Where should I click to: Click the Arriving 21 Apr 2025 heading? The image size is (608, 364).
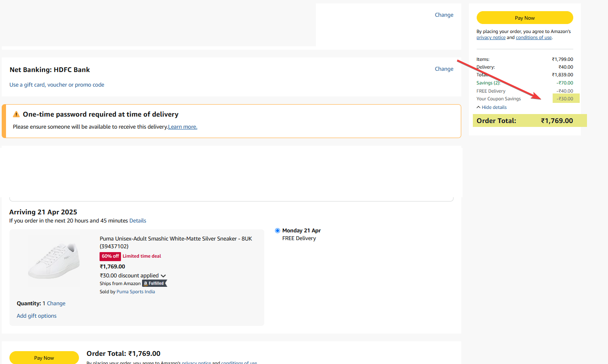(x=43, y=212)
